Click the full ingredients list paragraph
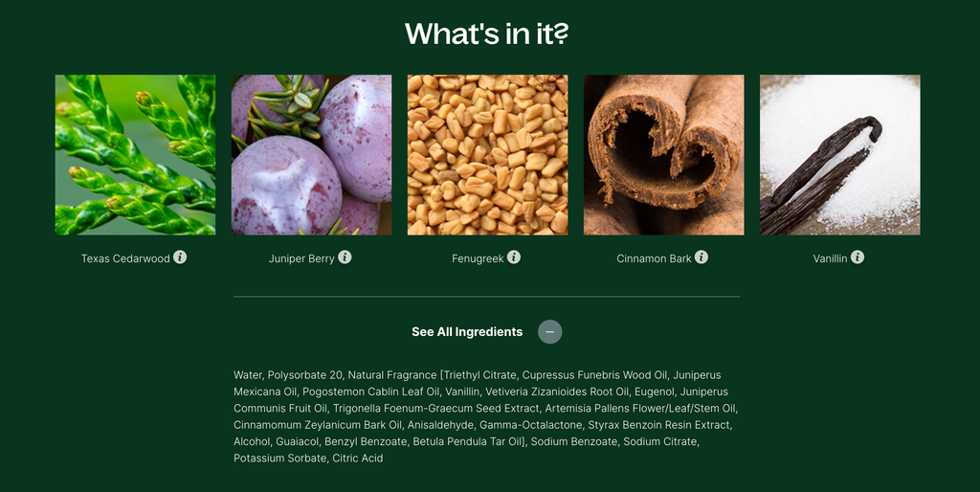 (486, 416)
